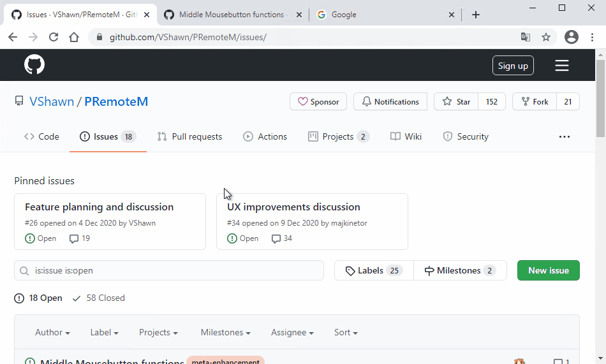Close the Issues VShawn/PRemoteM tab

[x=147, y=15]
